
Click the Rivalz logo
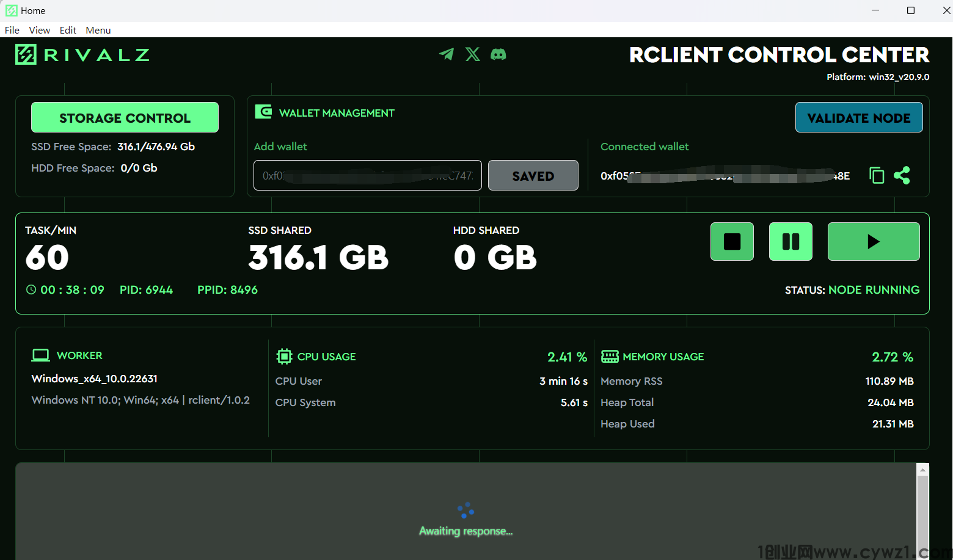(82, 55)
